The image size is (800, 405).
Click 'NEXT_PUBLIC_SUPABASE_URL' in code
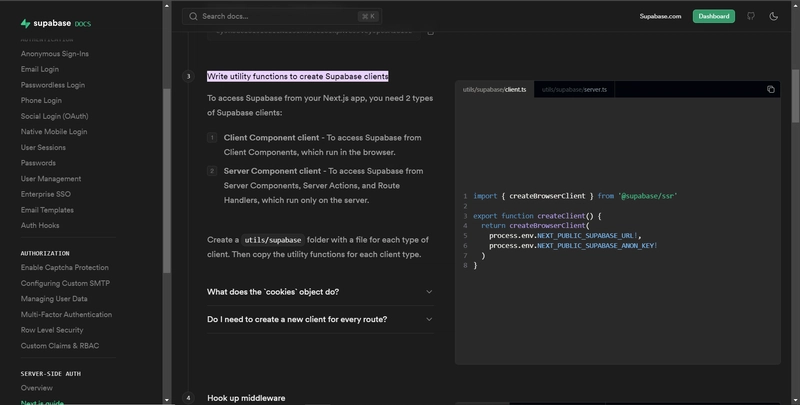[586, 236]
